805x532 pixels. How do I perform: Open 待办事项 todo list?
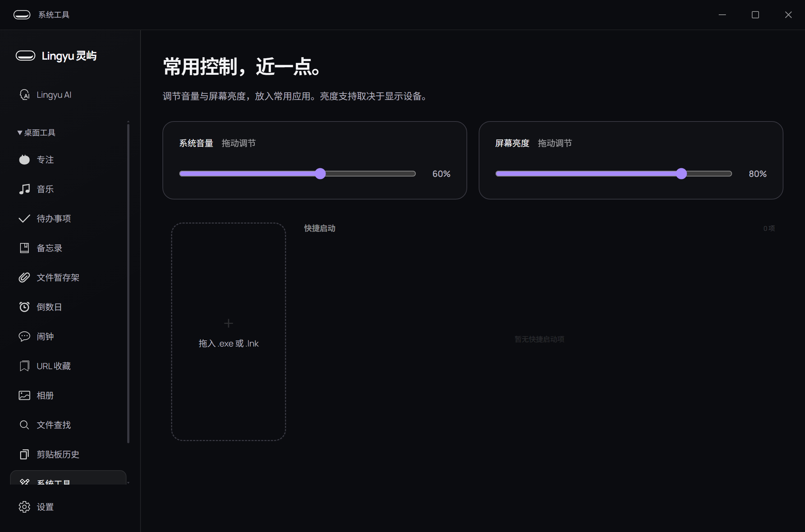pos(68,219)
